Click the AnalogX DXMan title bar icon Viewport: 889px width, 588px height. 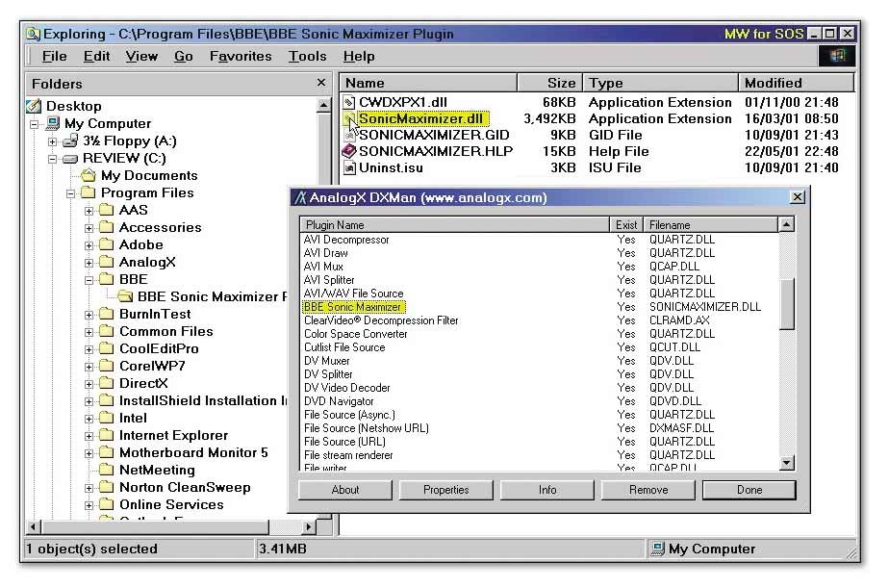click(300, 197)
